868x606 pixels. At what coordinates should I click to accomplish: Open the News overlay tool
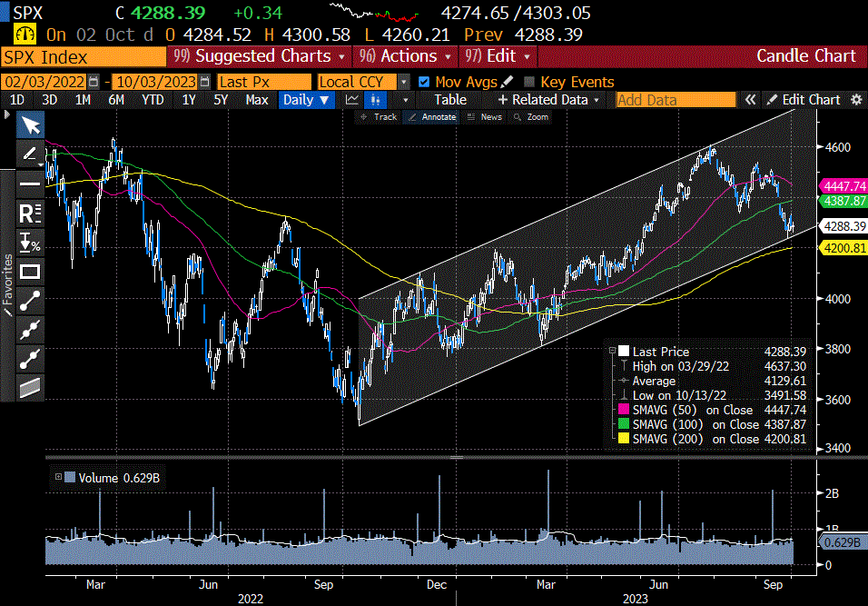point(484,117)
